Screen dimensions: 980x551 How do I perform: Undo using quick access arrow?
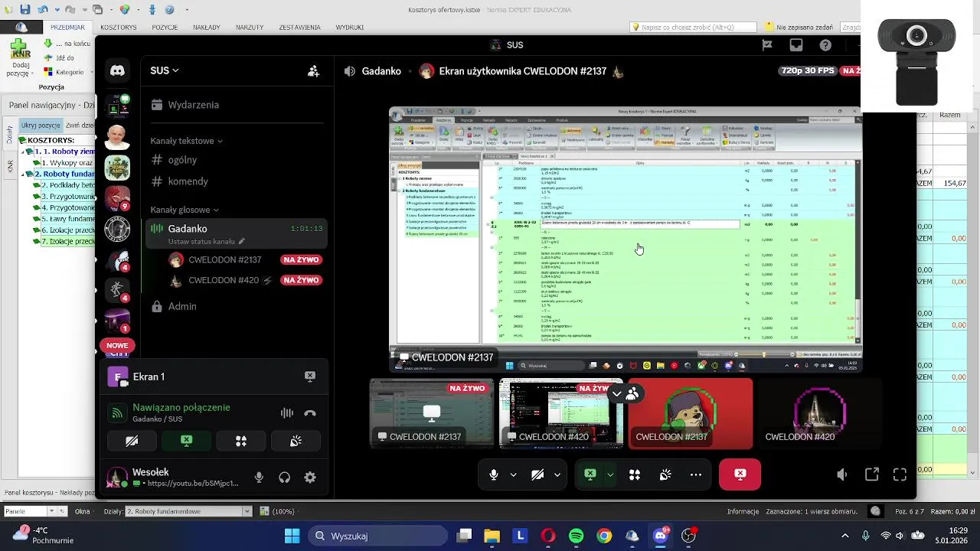[44, 10]
